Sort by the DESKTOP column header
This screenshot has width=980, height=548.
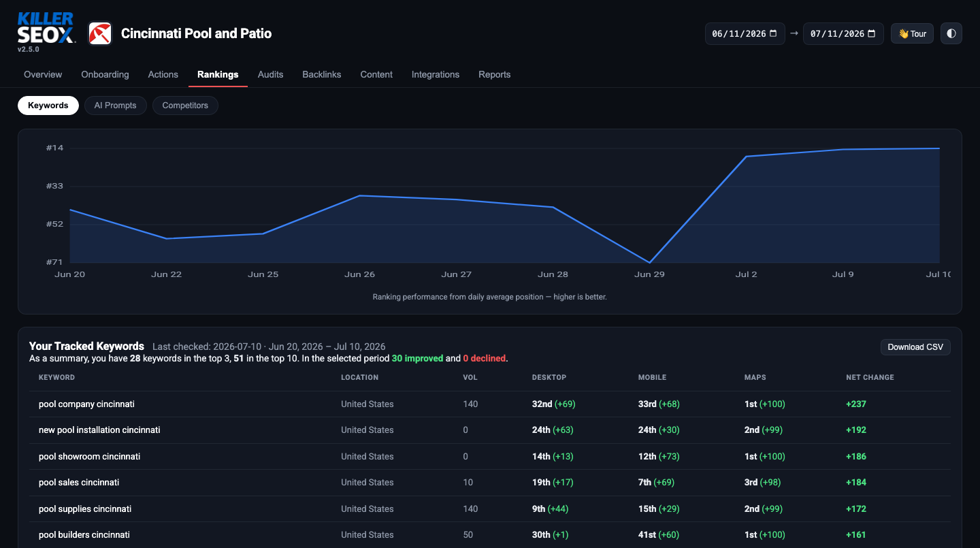(549, 377)
